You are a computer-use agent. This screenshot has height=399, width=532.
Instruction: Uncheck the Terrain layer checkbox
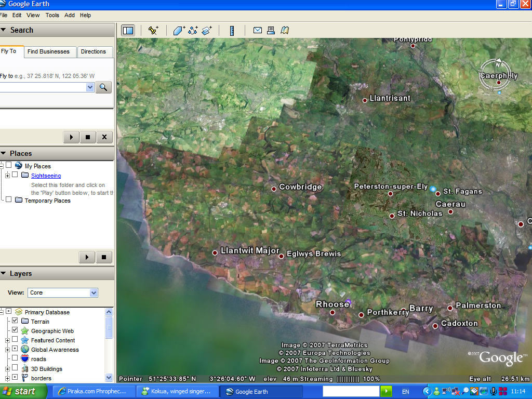15,321
